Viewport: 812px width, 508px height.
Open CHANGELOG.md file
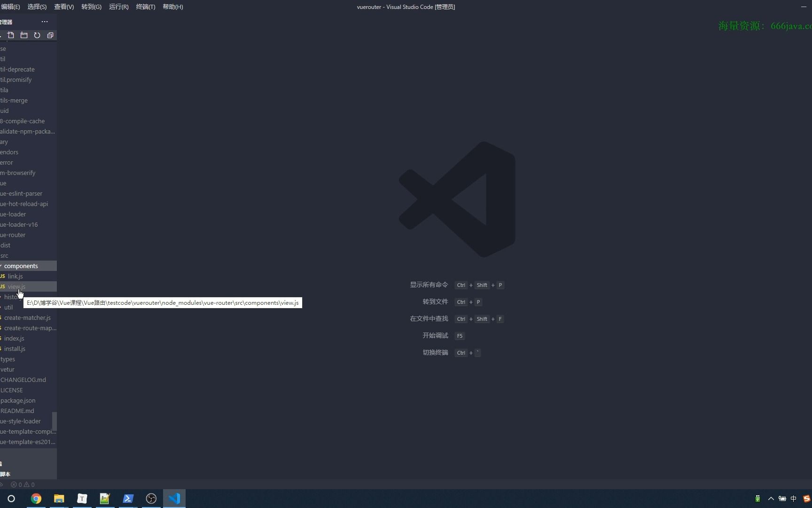pyautogui.click(x=28, y=380)
